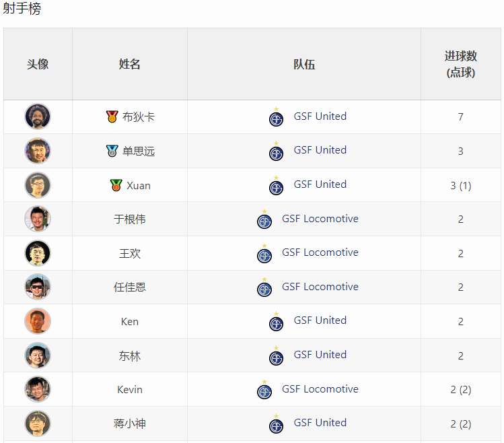
Task: Click GSF Locomotive logo in Kevin's row
Action: (x=264, y=390)
